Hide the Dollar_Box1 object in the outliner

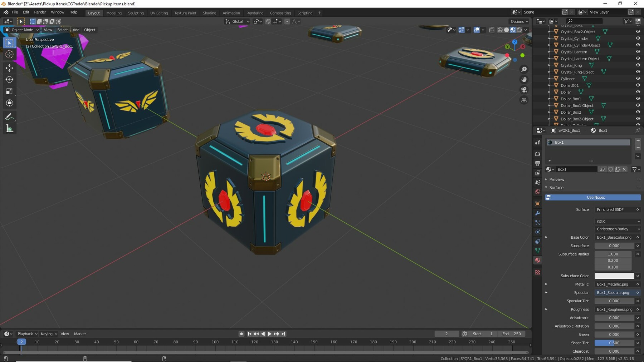click(638, 99)
